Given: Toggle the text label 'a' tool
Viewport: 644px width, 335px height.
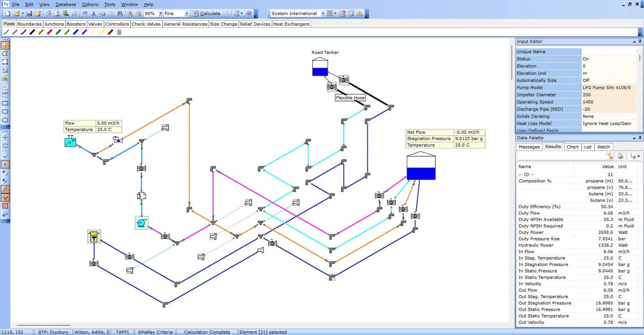Looking at the screenshot, I should 5,164.
